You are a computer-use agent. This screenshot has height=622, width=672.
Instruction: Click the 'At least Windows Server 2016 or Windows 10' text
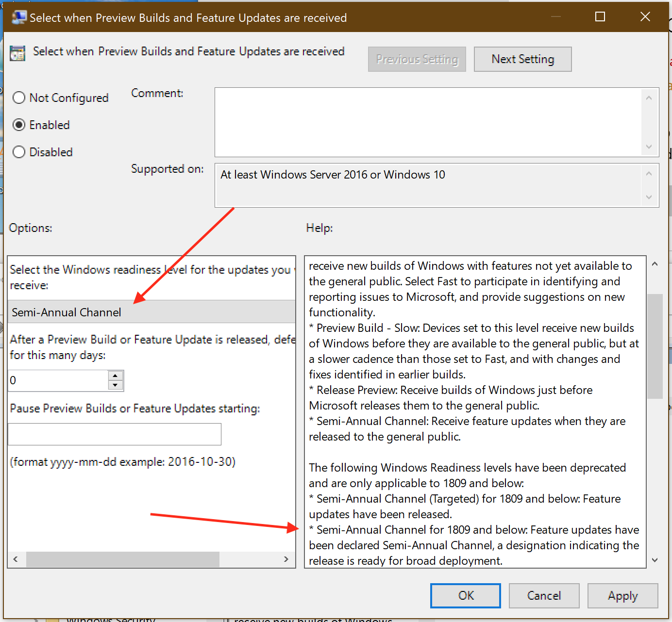333,175
